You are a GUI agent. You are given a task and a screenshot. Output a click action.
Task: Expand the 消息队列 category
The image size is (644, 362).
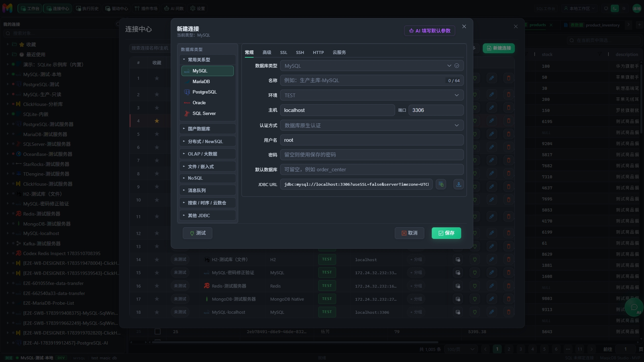[207, 190]
